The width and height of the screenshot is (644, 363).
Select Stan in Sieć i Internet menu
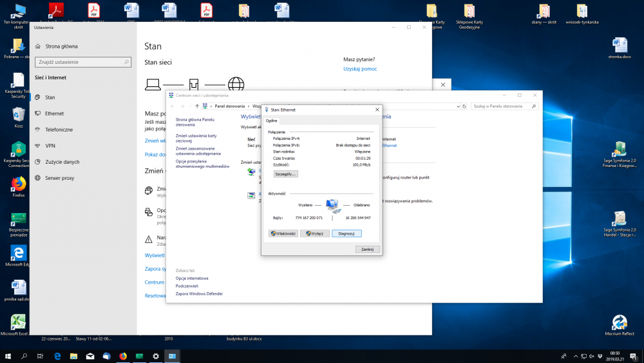tap(50, 97)
